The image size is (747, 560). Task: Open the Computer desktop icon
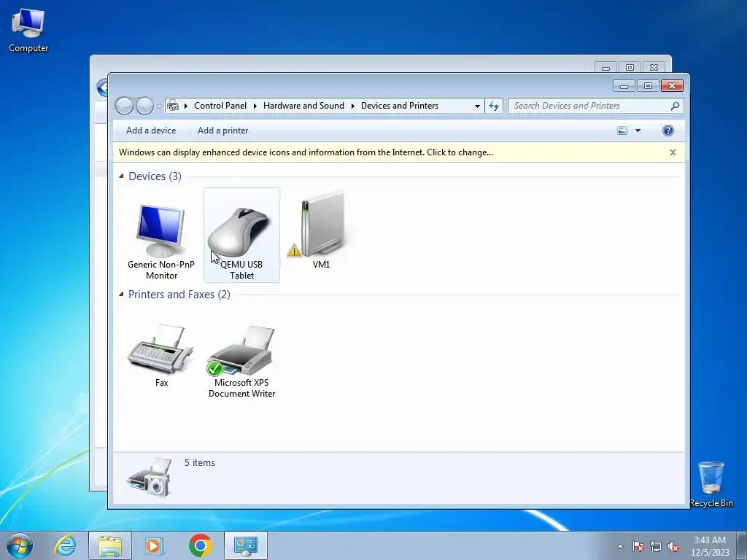[28, 31]
